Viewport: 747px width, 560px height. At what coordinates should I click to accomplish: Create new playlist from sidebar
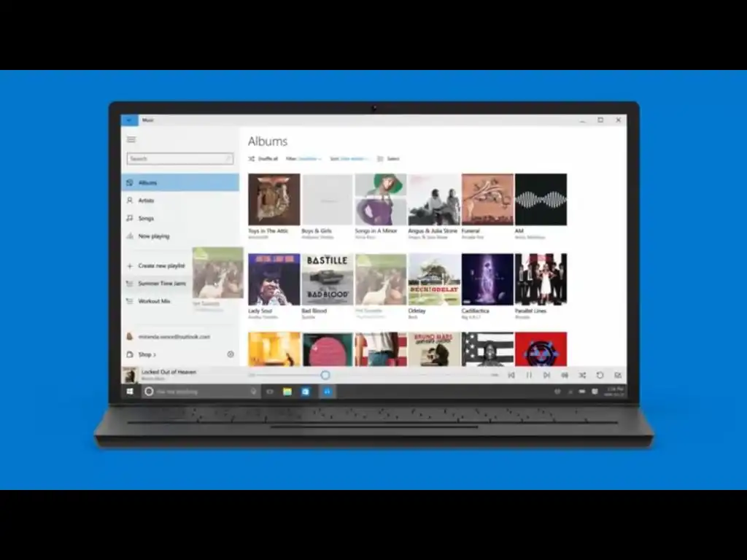156,265
